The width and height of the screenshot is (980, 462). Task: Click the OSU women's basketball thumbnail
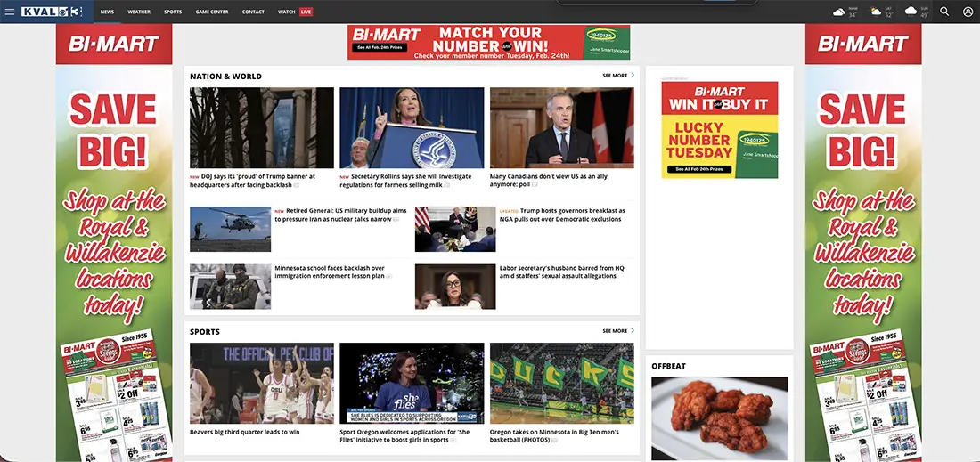262,384
